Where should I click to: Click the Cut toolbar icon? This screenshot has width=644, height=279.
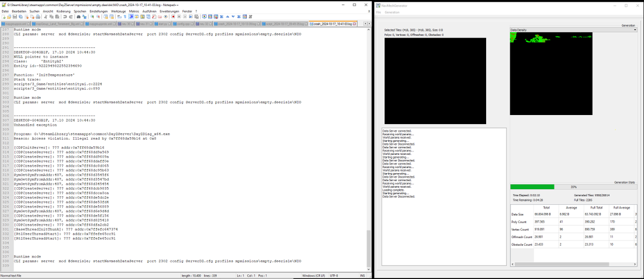(46, 17)
